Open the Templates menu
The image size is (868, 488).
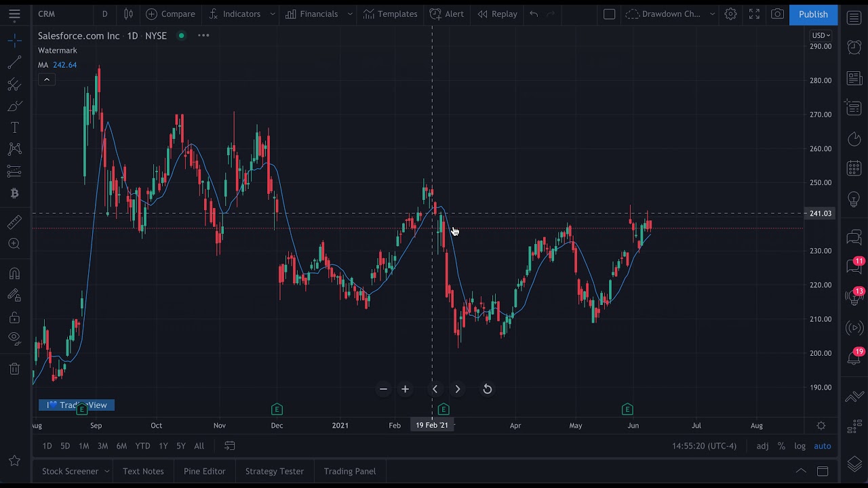tap(390, 14)
